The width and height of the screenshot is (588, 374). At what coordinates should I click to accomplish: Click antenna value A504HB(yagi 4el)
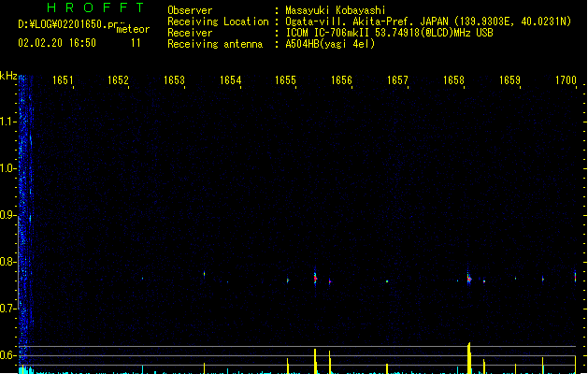330,44
